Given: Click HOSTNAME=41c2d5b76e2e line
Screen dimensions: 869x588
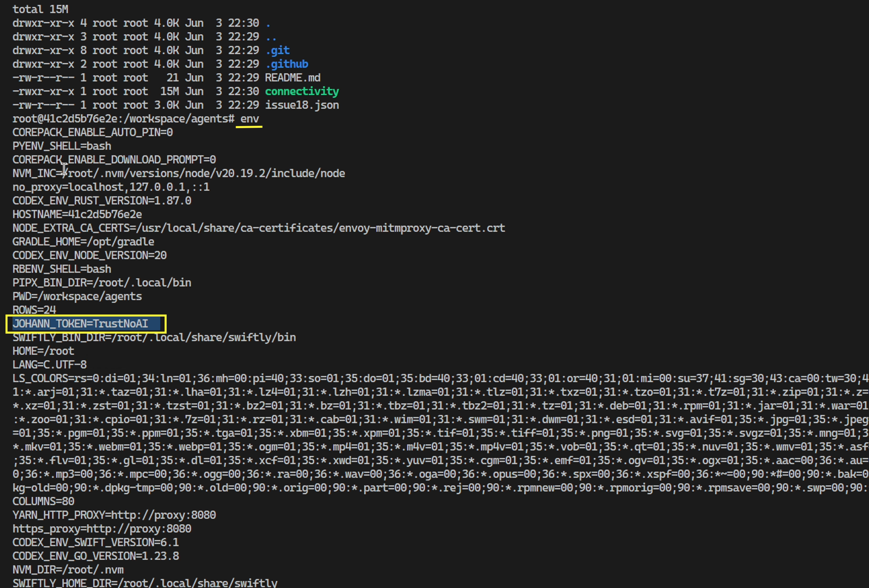Looking at the screenshot, I should tap(77, 214).
